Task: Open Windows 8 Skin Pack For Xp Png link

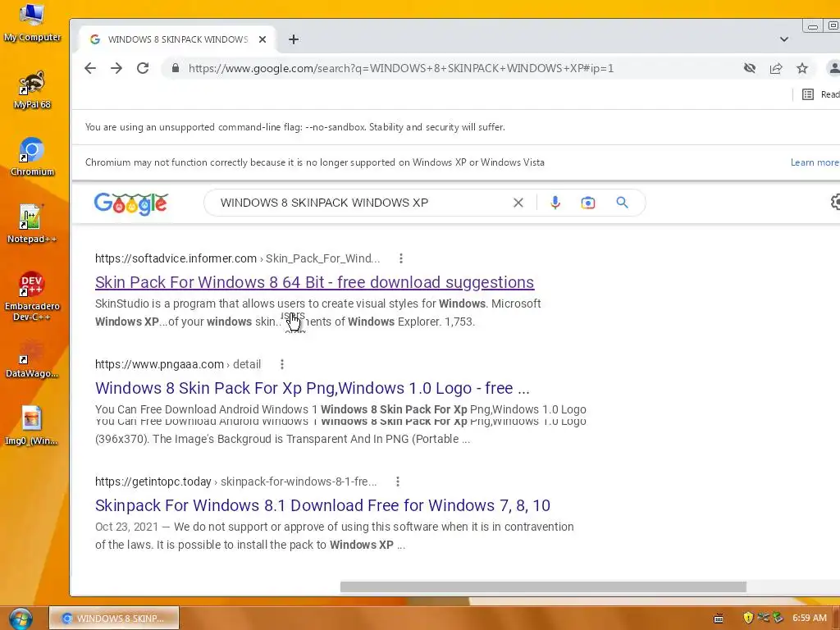Action: [313, 388]
